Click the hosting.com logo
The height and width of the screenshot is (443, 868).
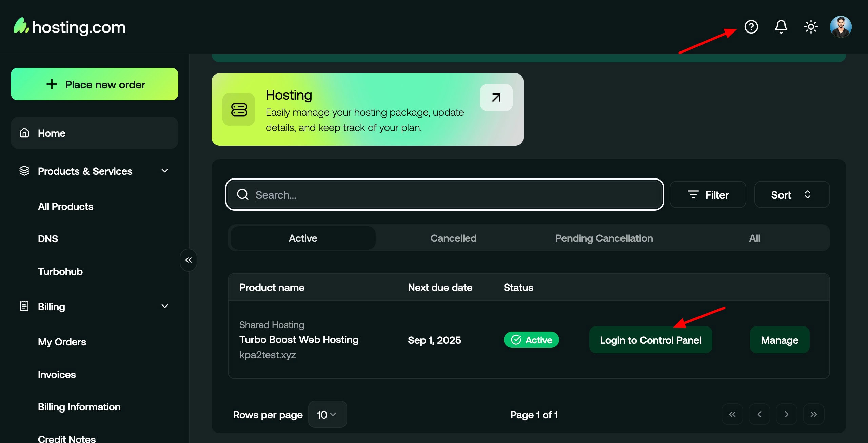click(x=70, y=27)
